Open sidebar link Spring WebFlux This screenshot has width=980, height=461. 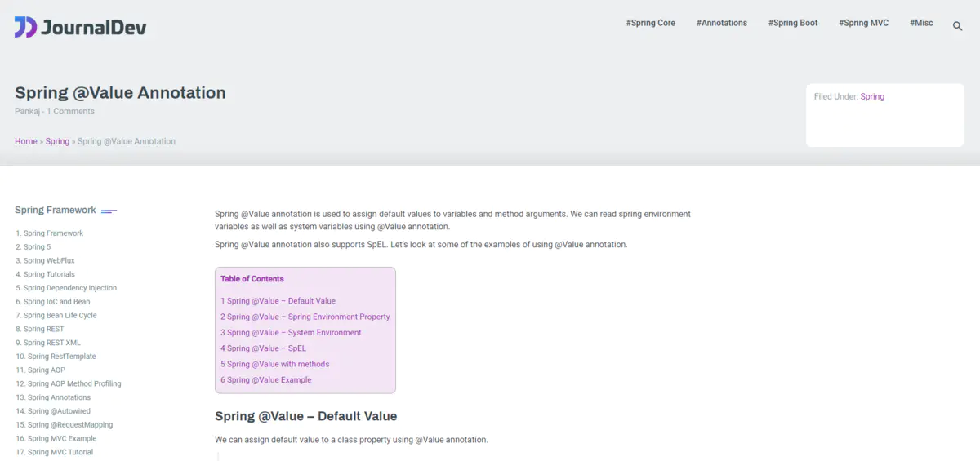pyautogui.click(x=49, y=260)
